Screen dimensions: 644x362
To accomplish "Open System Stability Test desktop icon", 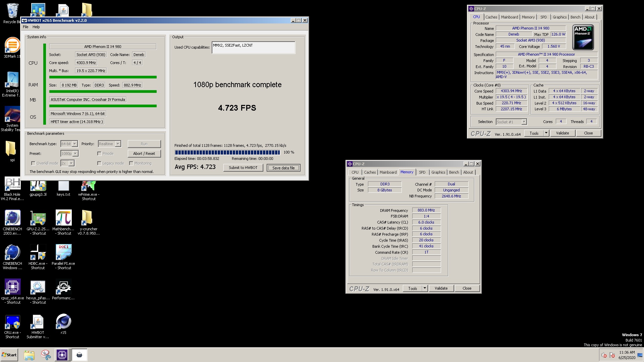I will point(12,119).
